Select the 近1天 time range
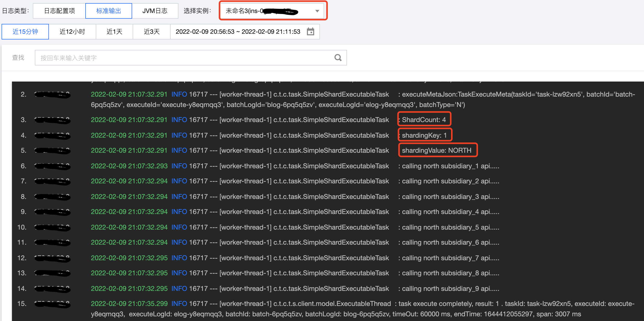 coord(114,31)
